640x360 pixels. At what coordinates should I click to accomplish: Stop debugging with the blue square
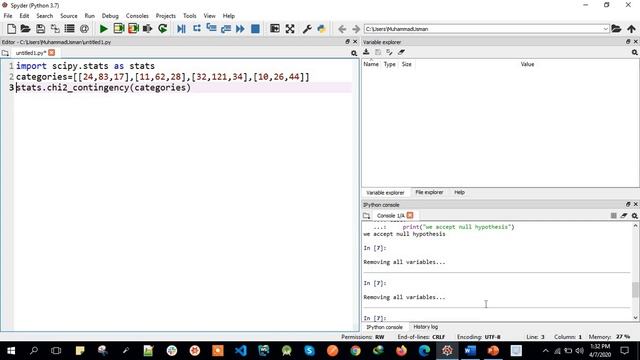click(x=256, y=29)
